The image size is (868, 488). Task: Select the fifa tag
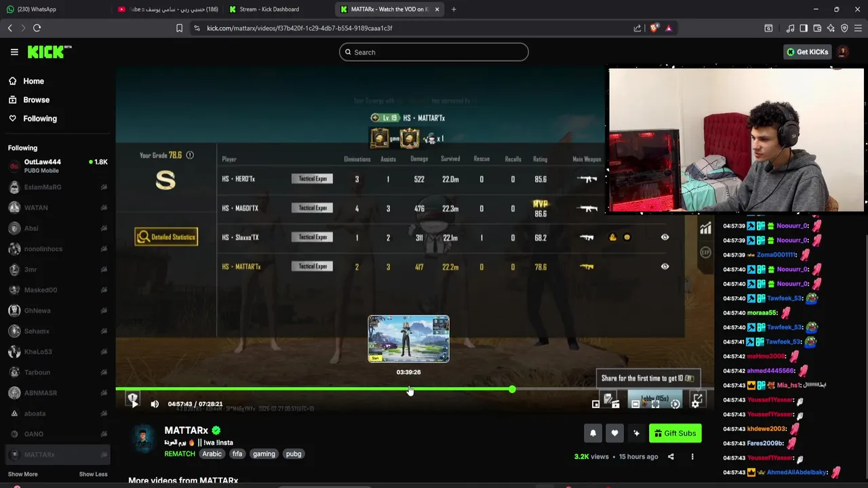pyautogui.click(x=237, y=454)
